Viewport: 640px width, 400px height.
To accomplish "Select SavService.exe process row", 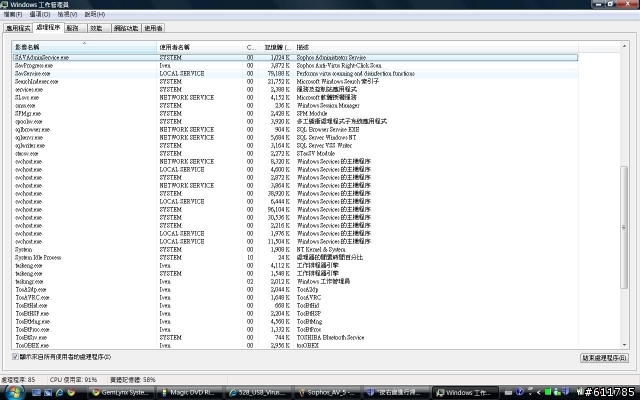I will coord(295,73).
